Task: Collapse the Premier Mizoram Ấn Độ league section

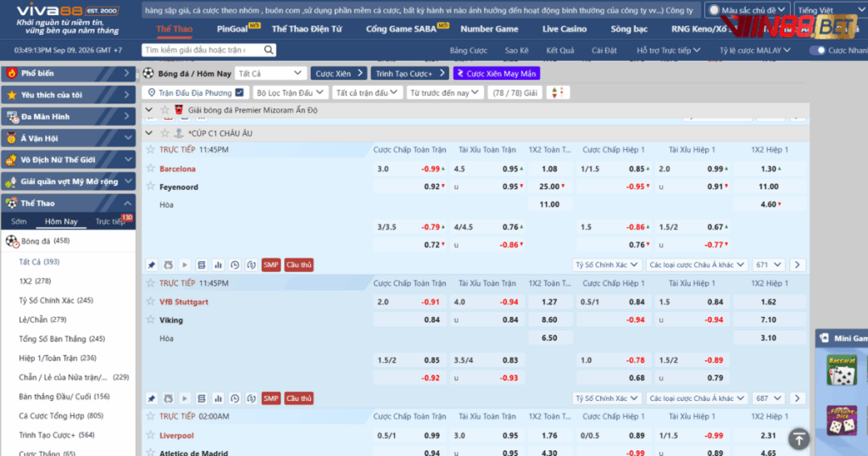Action: [x=149, y=110]
